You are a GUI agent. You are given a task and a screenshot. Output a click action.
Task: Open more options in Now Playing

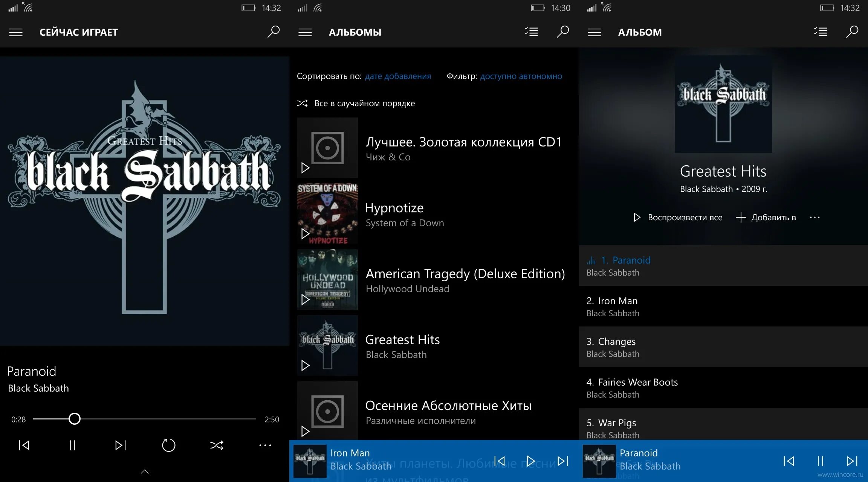point(265,445)
